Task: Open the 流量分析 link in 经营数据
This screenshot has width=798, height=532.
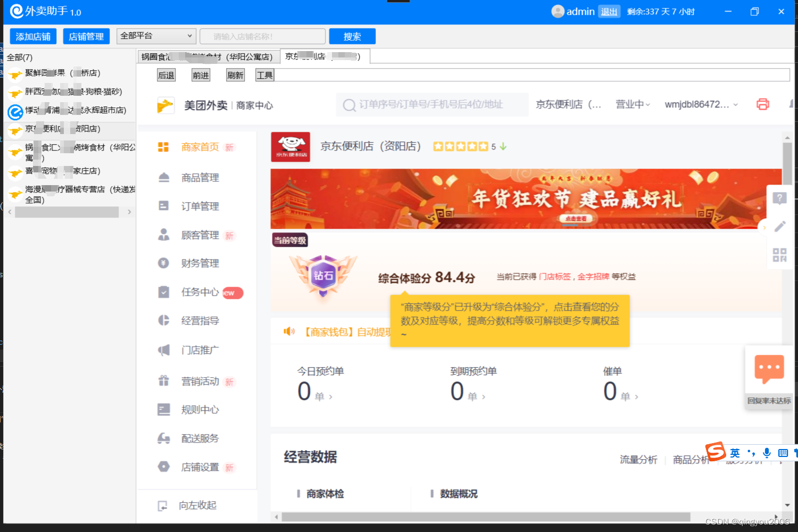Action: click(x=638, y=459)
